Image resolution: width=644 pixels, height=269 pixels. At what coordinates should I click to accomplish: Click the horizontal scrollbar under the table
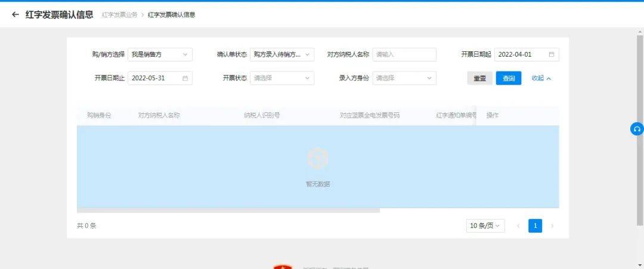pos(228,211)
